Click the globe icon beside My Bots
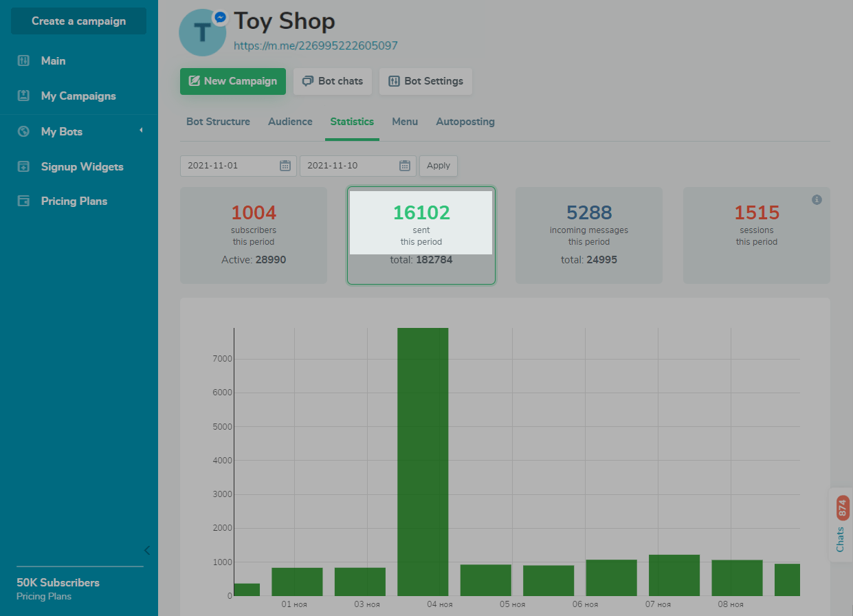The image size is (853, 616). click(23, 131)
